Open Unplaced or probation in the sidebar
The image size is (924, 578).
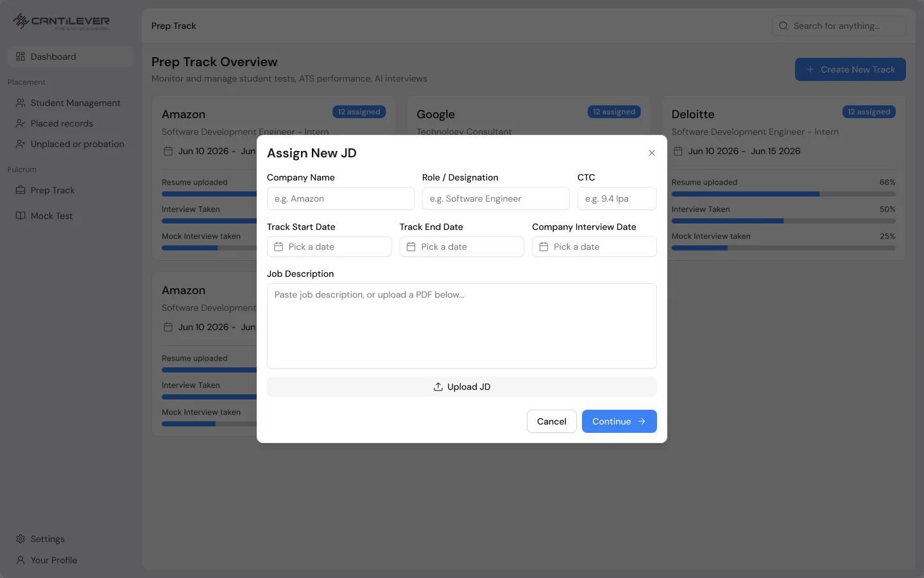(x=70, y=144)
